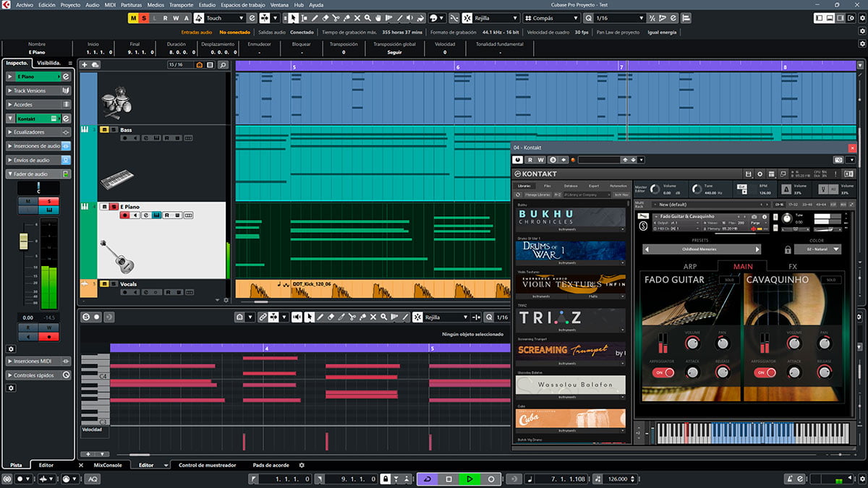Select the Screaming Trumpet library banner

click(x=571, y=351)
